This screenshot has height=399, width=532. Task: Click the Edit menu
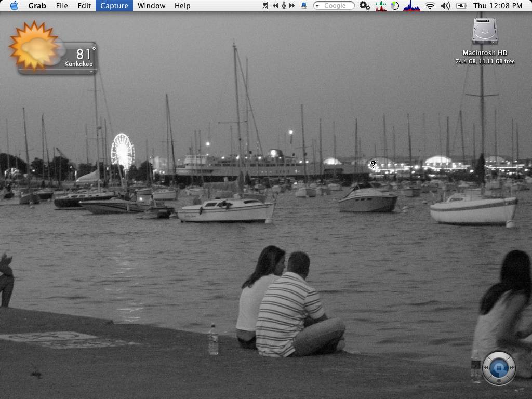84,6
